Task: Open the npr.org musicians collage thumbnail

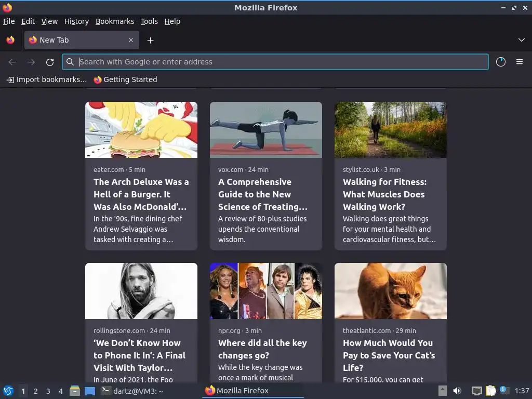Action: coord(265,291)
